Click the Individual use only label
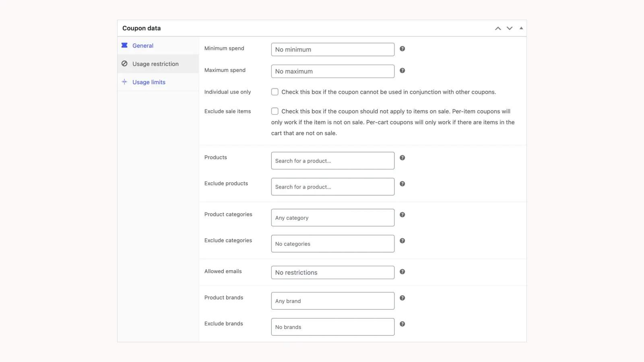644x362 pixels. (x=227, y=92)
